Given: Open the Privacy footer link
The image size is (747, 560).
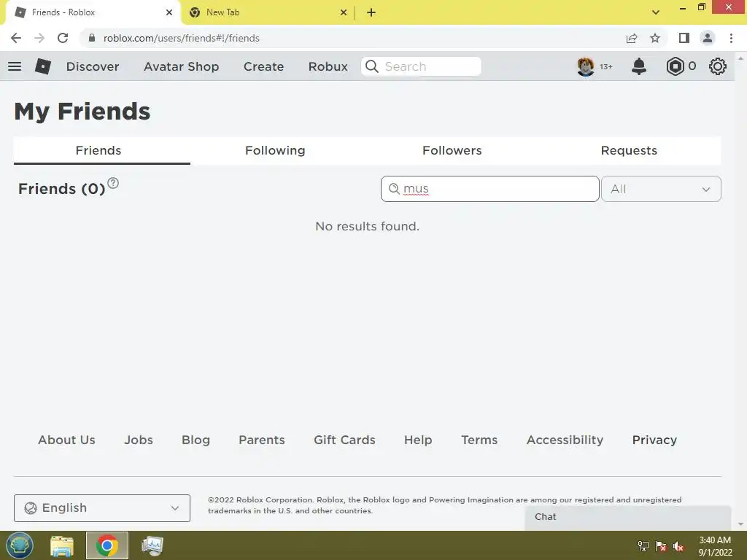Looking at the screenshot, I should tap(654, 440).
